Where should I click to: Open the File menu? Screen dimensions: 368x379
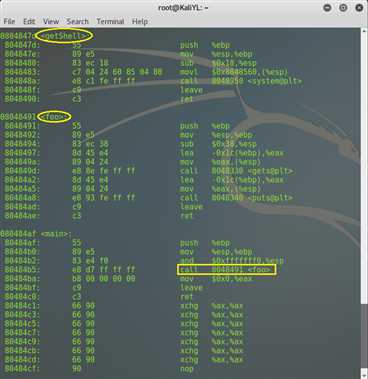(x=9, y=21)
